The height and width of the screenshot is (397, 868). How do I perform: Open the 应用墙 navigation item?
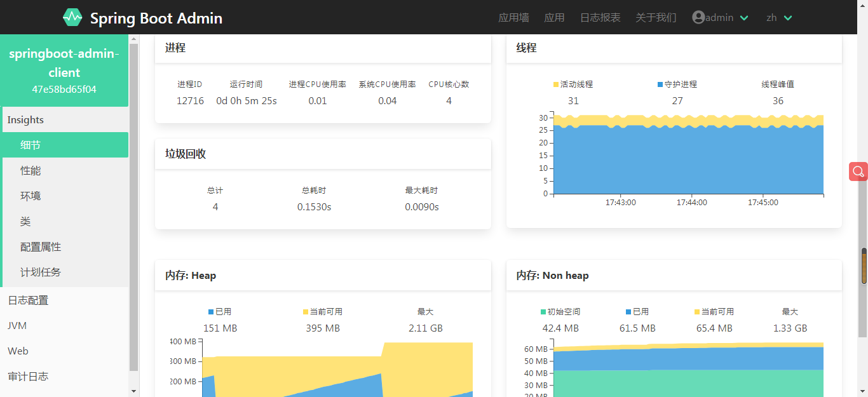pyautogui.click(x=513, y=17)
